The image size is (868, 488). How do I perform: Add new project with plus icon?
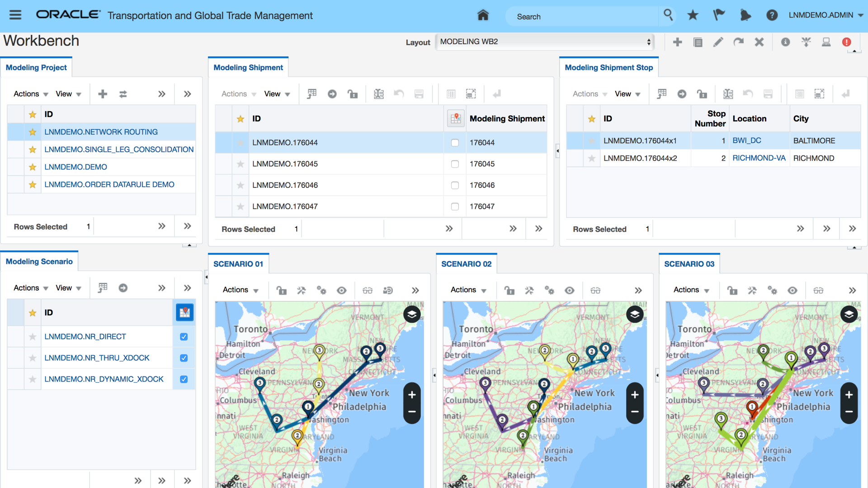click(103, 94)
